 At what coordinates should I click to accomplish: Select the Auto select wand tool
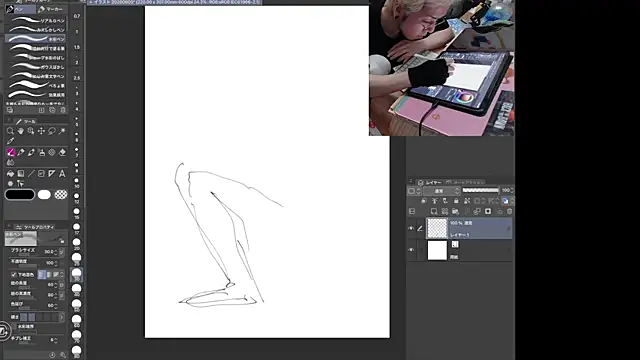[62, 131]
